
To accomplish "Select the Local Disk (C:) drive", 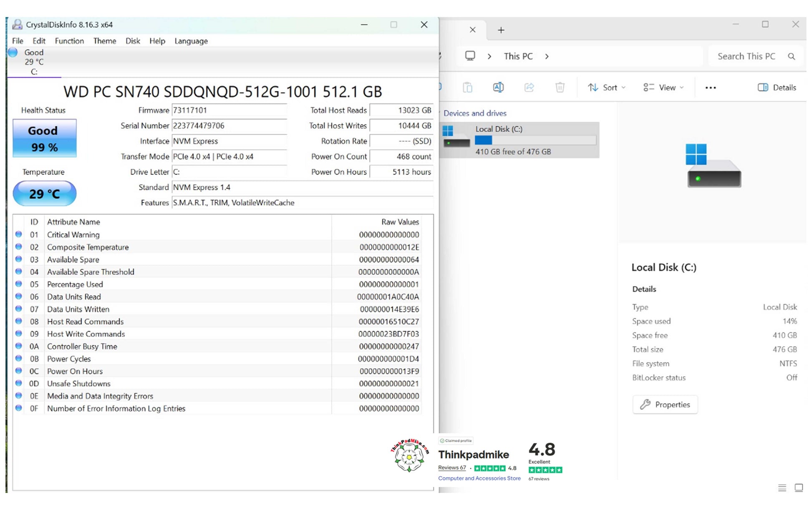I will [x=520, y=140].
